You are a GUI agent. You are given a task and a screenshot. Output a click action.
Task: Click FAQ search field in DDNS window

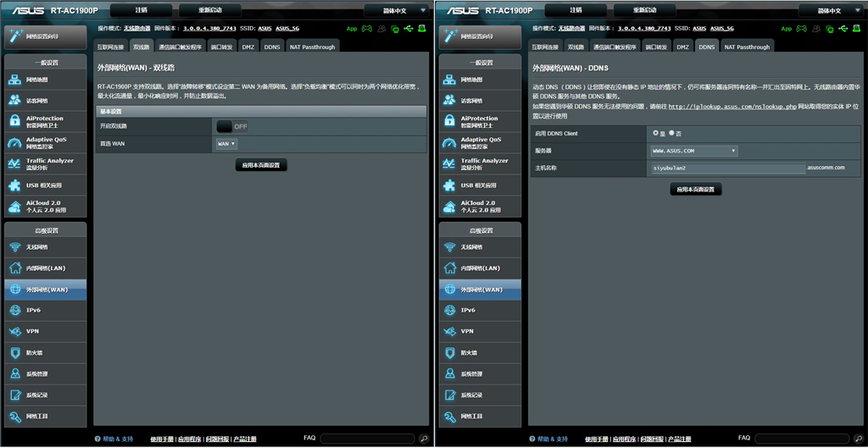[x=802, y=438]
